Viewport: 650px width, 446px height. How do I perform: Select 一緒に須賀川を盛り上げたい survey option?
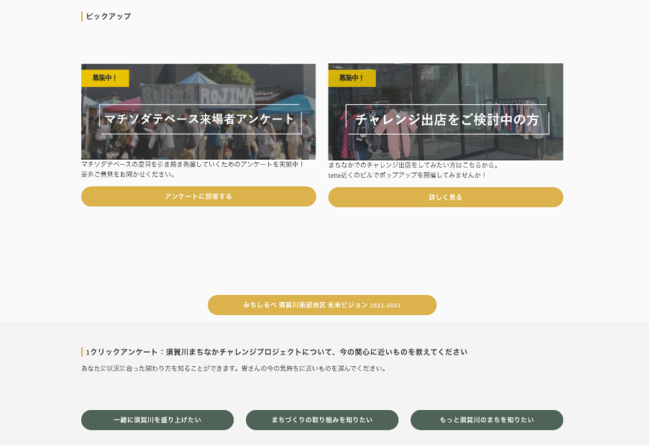[x=157, y=420]
